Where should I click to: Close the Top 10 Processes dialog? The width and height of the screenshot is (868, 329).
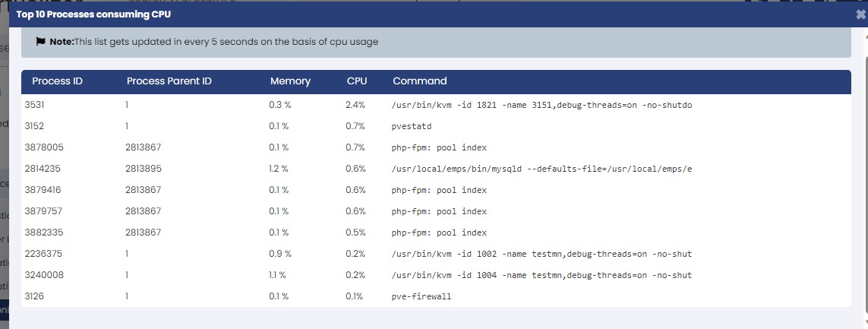coord(861,15)
